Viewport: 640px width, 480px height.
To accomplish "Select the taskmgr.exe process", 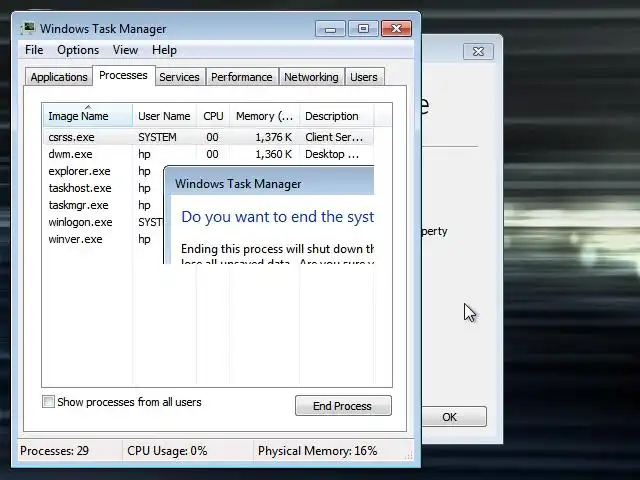I will [x=78, y=205].
